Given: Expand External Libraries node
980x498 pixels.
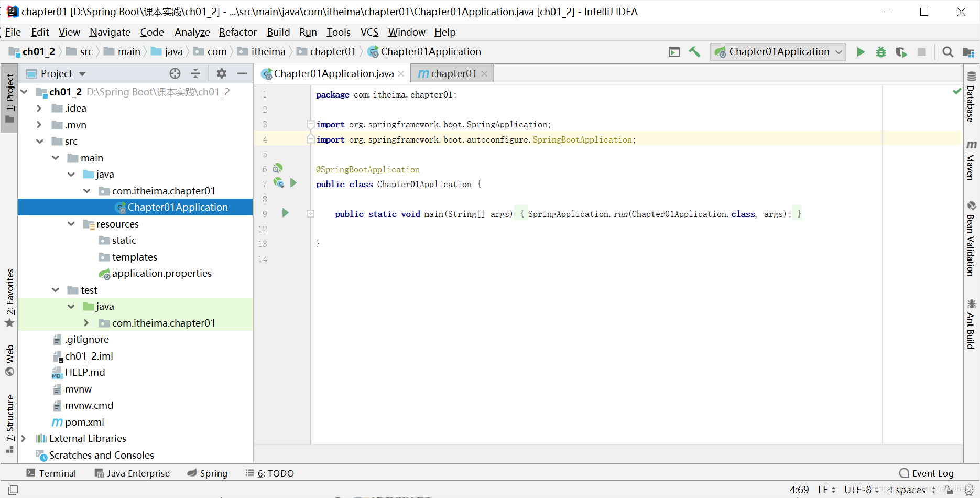Looking at the screenshot, I should coord(23,439).
